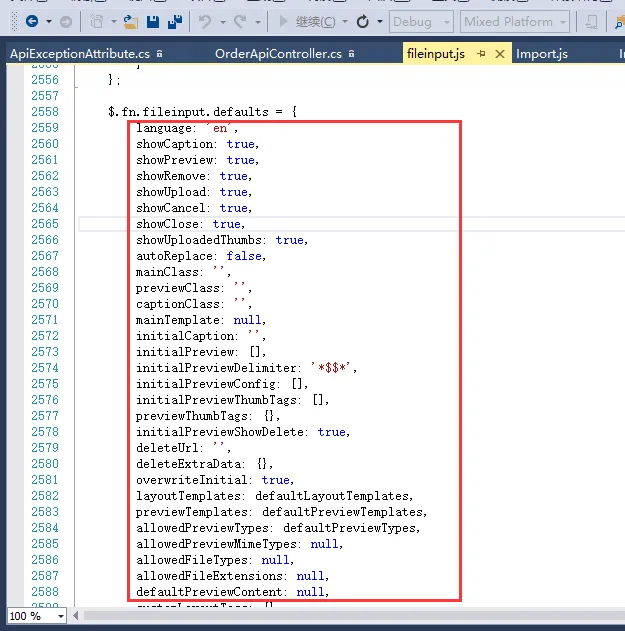The height and width of the screenshot is (631, 625).
Task: Click the New Project toolbar icon
Action: tap(97, 21)
